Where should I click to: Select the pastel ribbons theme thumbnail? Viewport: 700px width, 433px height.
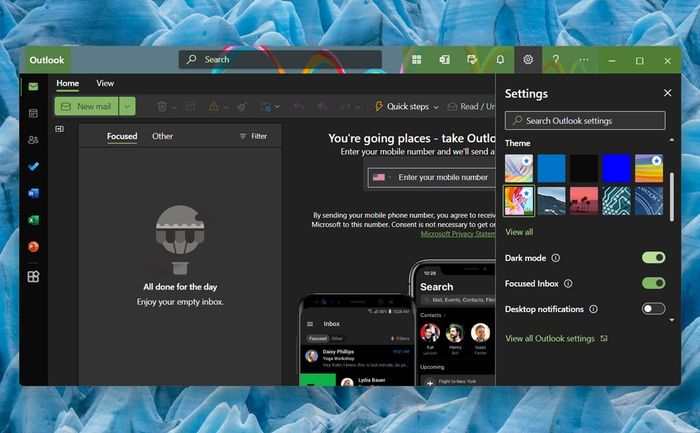point(519,168)
